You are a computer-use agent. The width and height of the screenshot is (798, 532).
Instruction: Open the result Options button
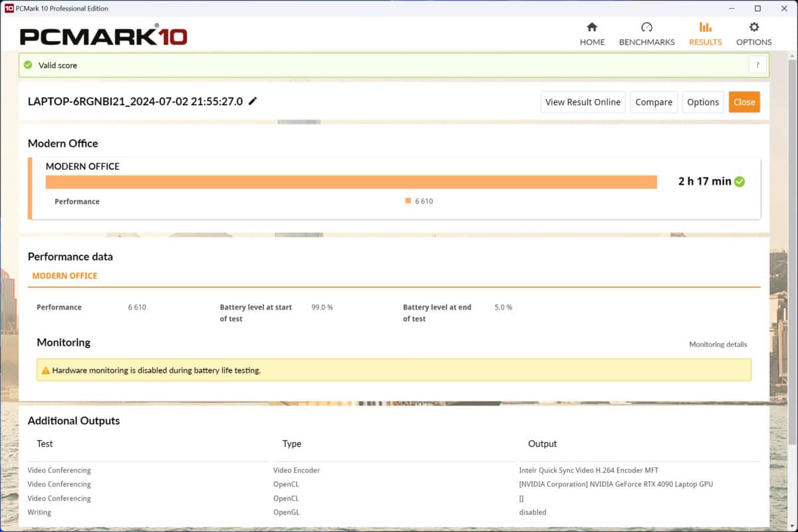[703, 102]
